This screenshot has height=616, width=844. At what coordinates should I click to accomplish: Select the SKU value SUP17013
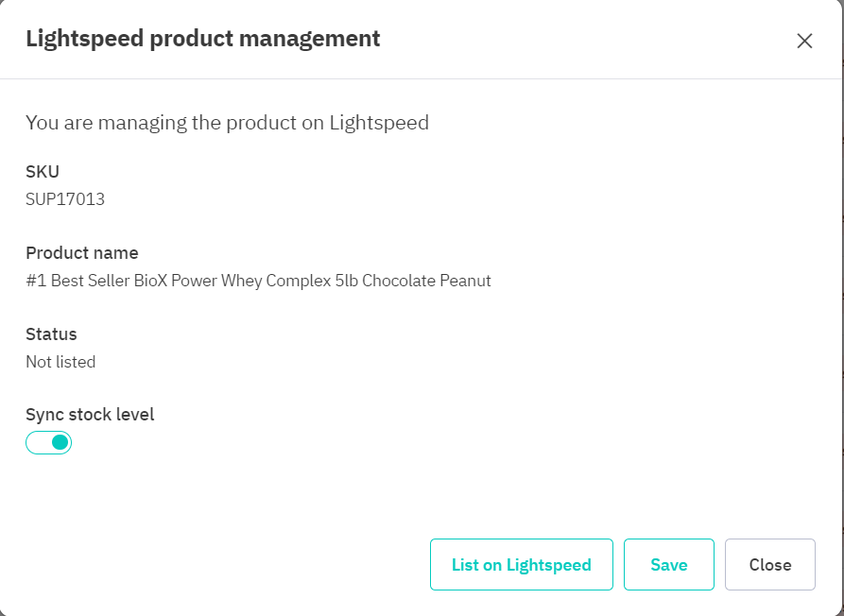tap(65, 199)
